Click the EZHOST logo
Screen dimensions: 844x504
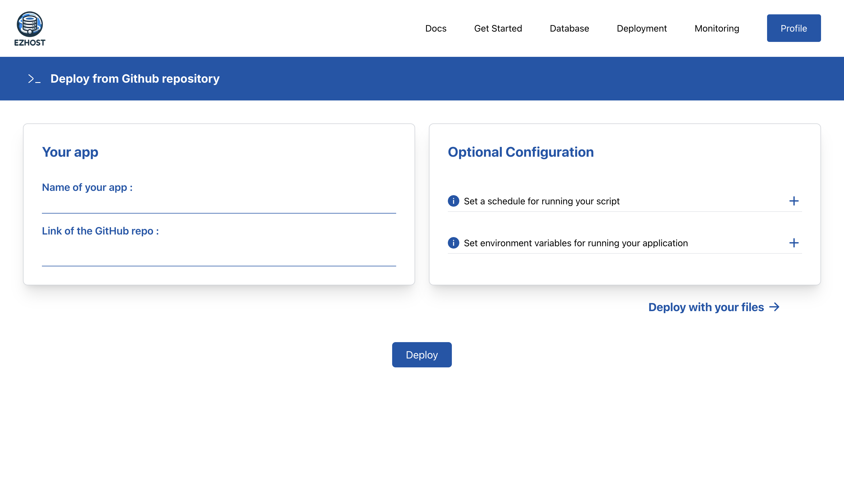30,28
